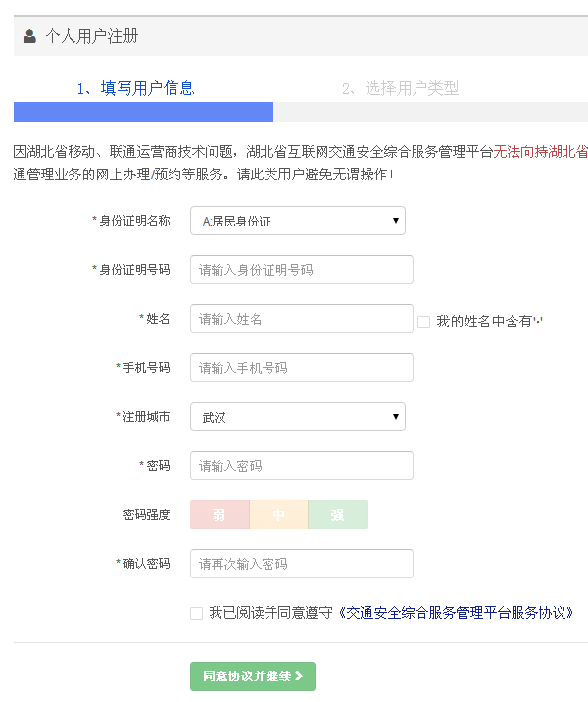Click into the 姓名 input field
This screenshot has height=702, width=588.
pyautogui.click(x=301, y=319)
